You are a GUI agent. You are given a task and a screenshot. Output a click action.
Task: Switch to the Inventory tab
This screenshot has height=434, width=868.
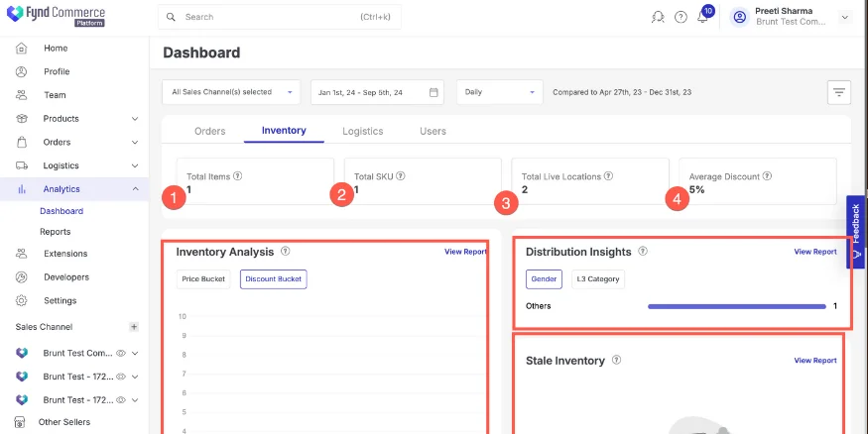[x=284, y=131]
